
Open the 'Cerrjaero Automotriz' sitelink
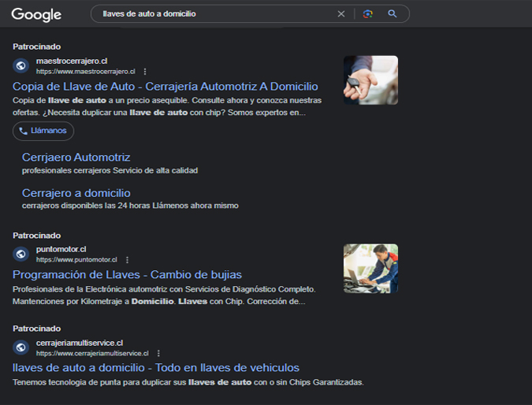(76, 158)
